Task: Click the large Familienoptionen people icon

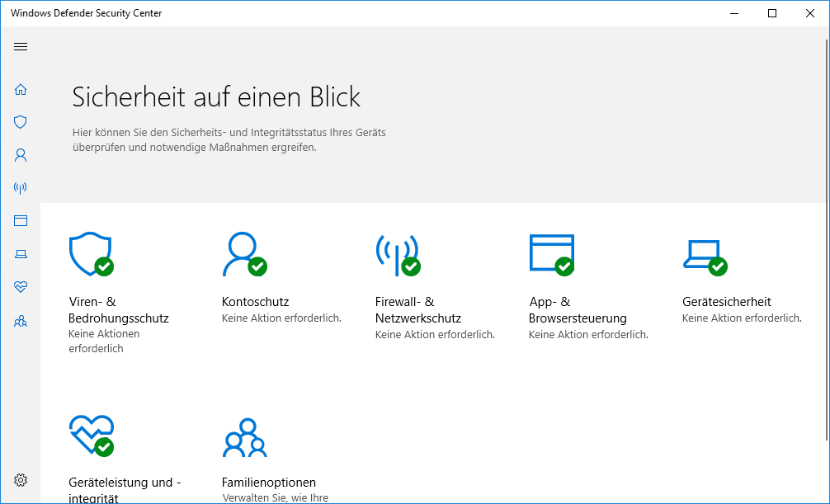Action: point(244,437)
